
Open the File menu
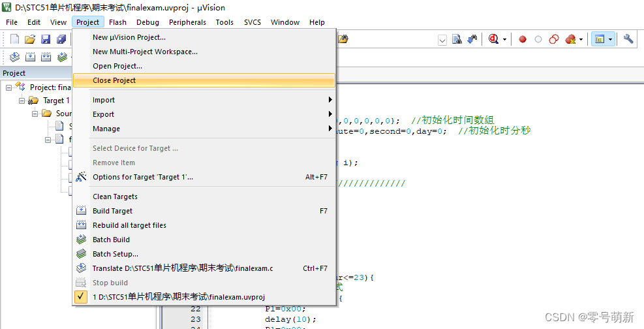[x=12, y=22]
